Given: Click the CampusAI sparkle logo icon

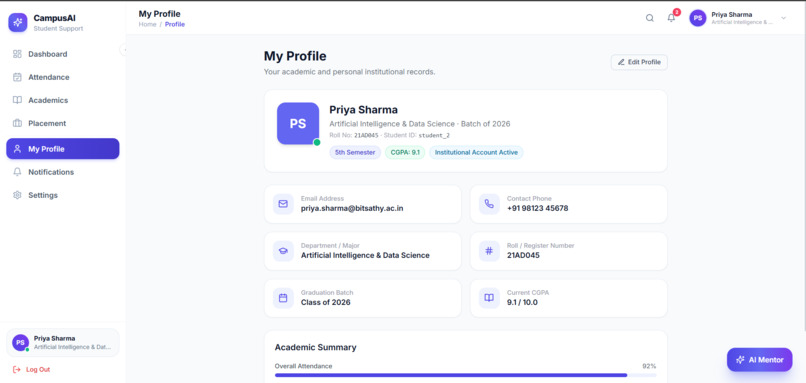Looking at the screenshot, I should (17, 23).
